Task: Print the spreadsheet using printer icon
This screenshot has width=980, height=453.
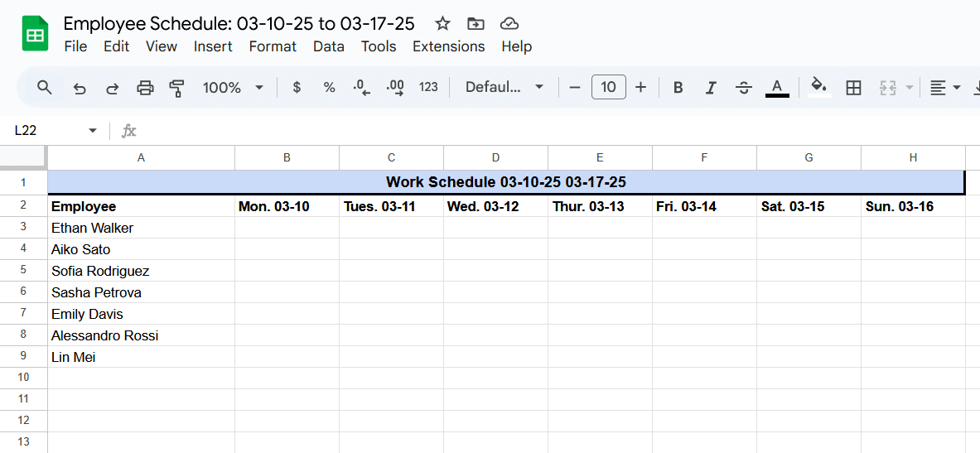Action: (x=145, y=88)
